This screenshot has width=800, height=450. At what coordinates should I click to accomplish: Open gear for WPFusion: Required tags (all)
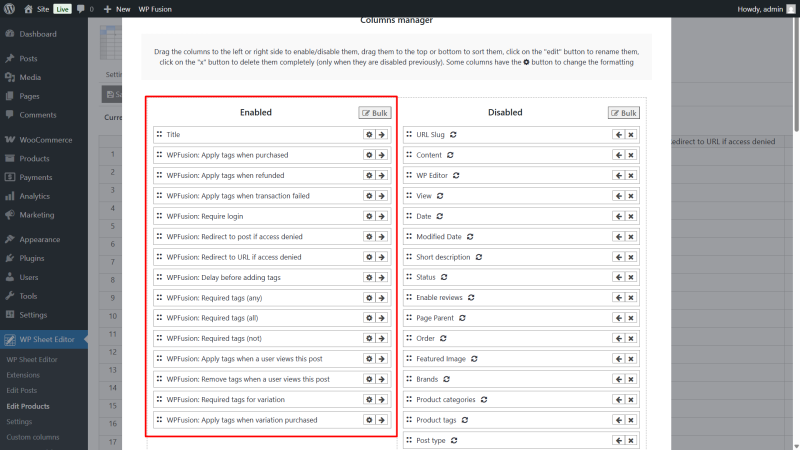click(369, 318)
